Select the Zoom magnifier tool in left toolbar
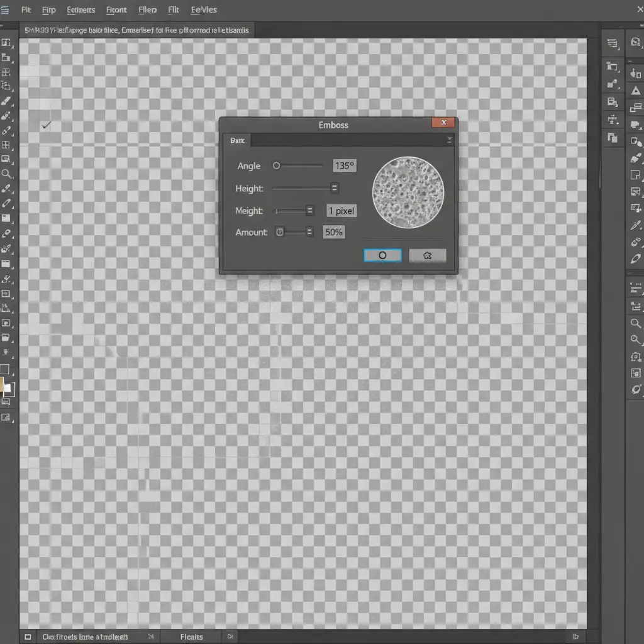The image size is (644, 644). pyautogui.click(x=6, y=174)
